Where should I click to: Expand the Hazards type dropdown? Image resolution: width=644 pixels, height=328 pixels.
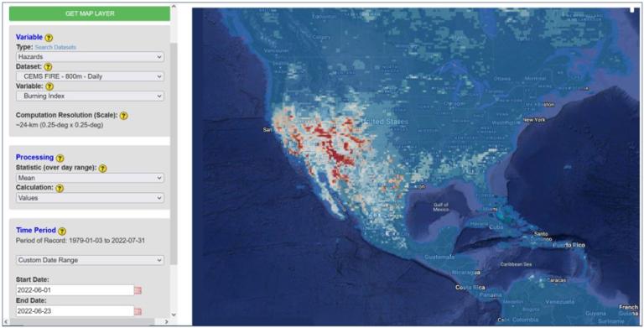coord(90,57)
